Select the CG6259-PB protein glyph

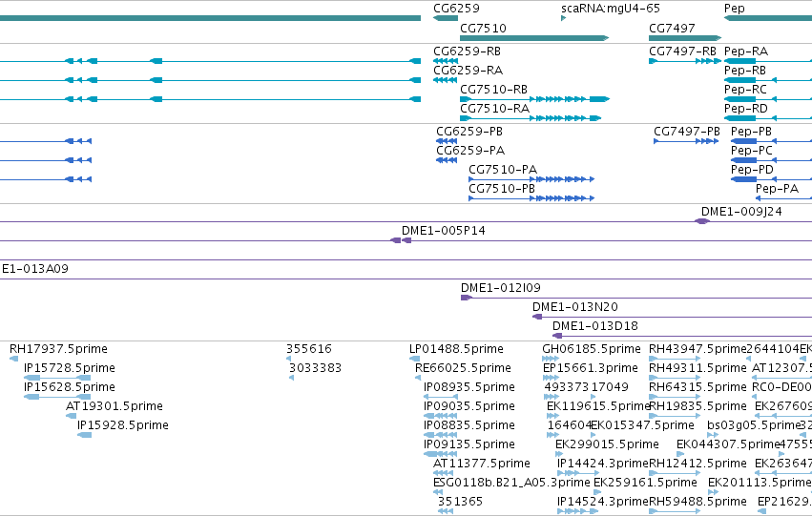click(x=447, y=141)
